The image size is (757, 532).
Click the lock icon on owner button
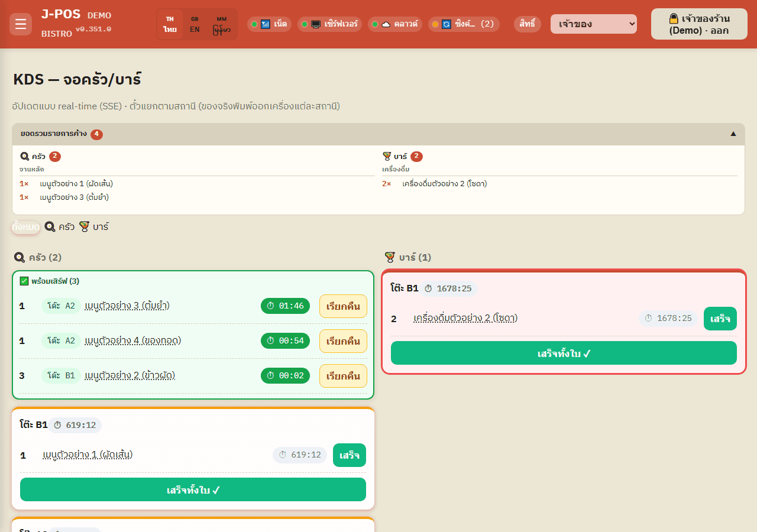(674, 18)
